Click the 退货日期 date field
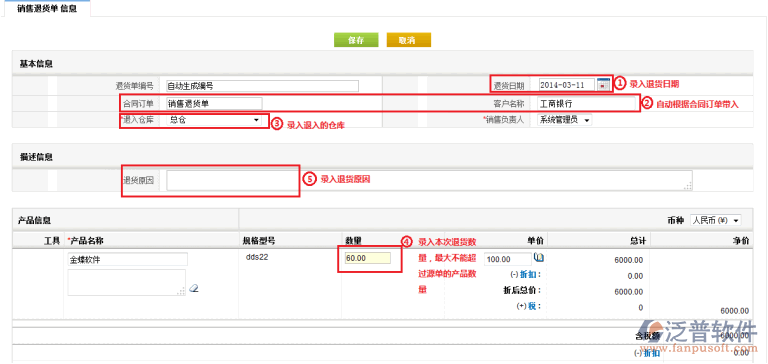 pyautogui.click(x=567, y=85)
